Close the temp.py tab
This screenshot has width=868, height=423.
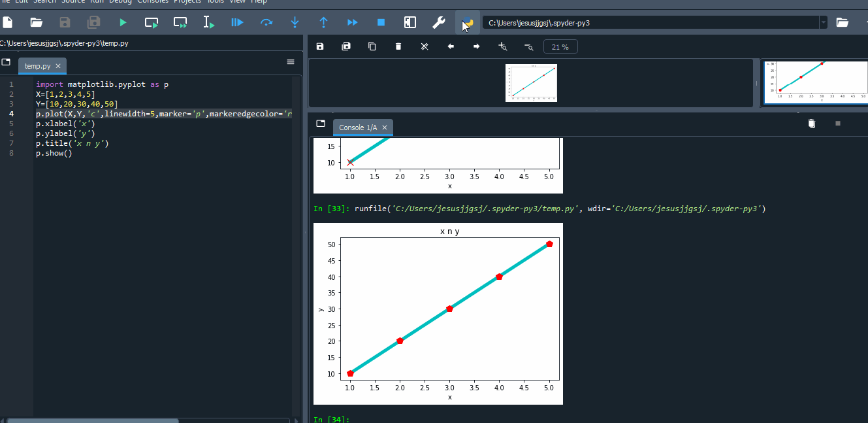58,66
